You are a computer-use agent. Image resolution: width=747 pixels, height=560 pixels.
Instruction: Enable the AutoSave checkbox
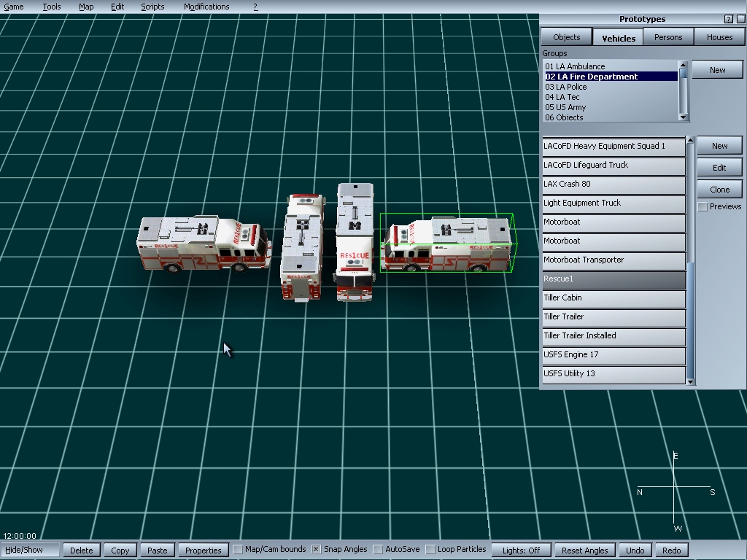(377, 550)
